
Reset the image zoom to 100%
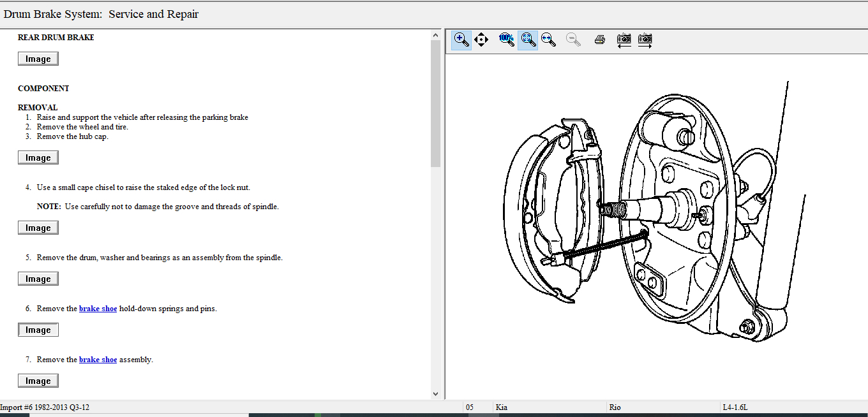(506, 40)
